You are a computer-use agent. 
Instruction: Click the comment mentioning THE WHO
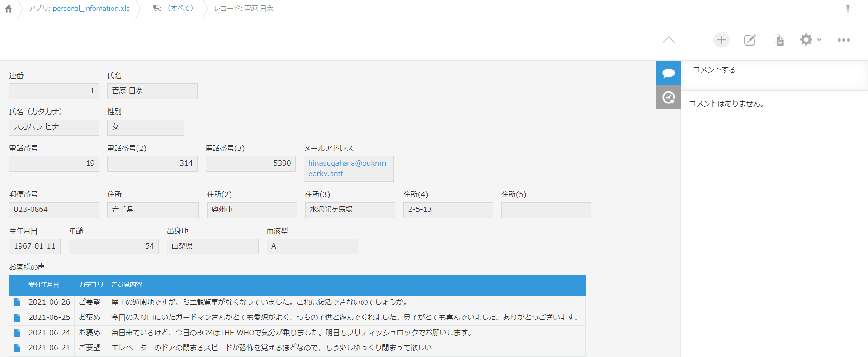292,333
